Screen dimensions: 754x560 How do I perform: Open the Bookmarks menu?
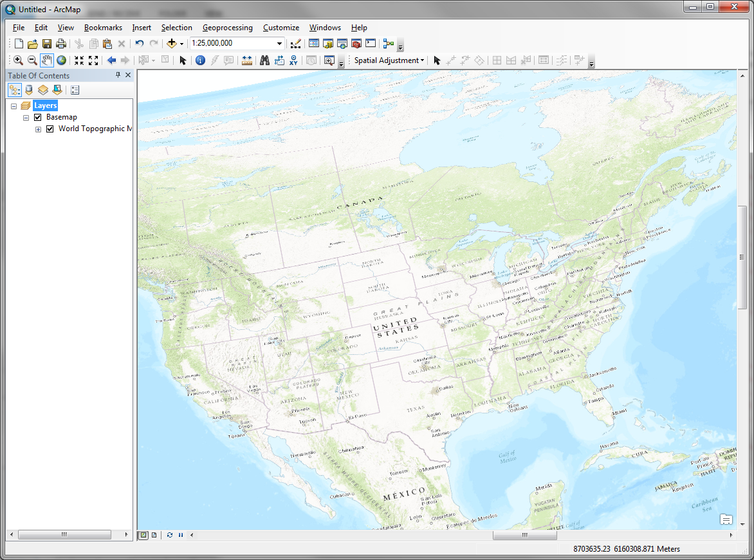point(103,28)
